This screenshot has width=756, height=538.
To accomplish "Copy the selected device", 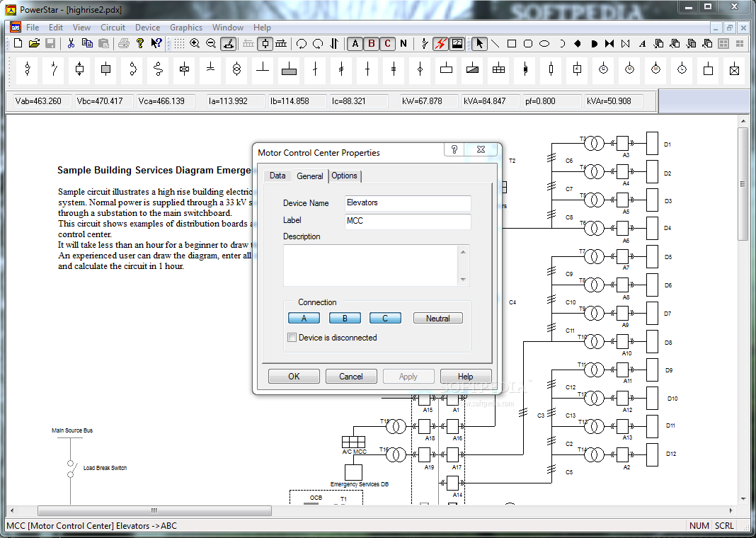I will (x=87, y=44).
